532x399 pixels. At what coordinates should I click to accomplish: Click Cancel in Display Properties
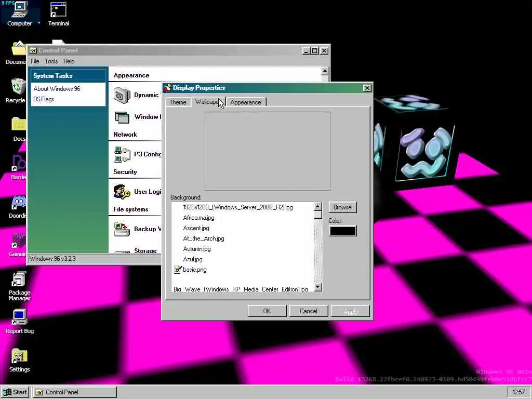coord(309,311)
